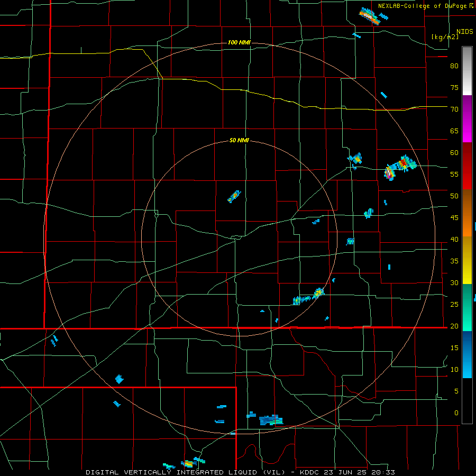Click the 50 NMI range ring label
The image size is (476, 476).
click(x=239, y=140)
